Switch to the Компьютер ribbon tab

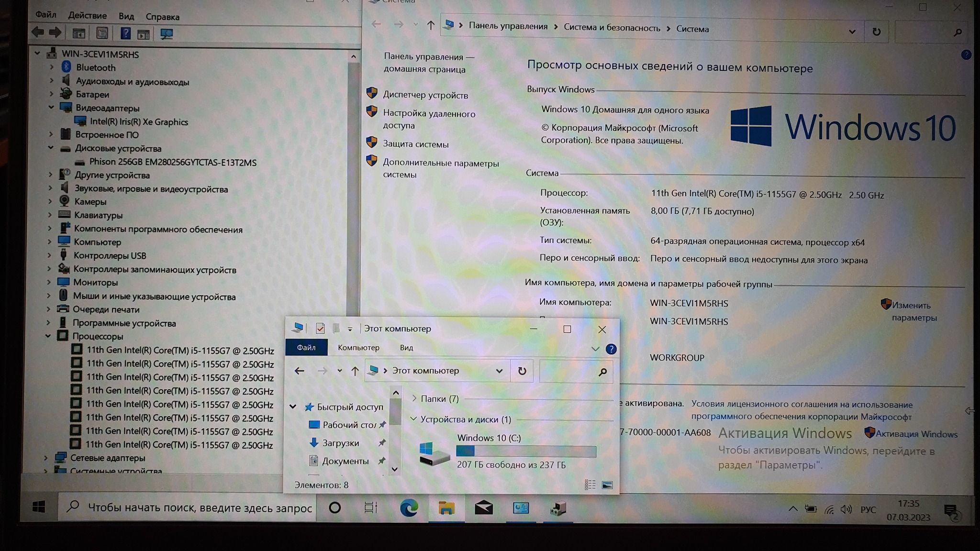(x=358, y=348)
